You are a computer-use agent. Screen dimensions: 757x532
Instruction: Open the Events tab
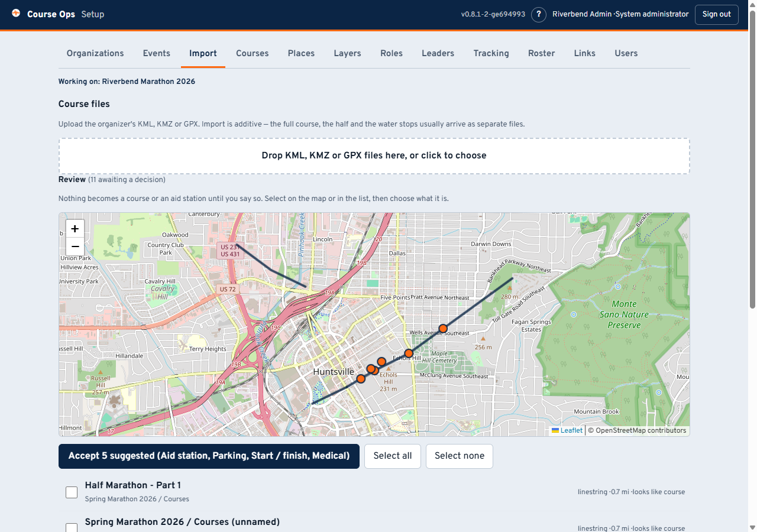(157, 53)
